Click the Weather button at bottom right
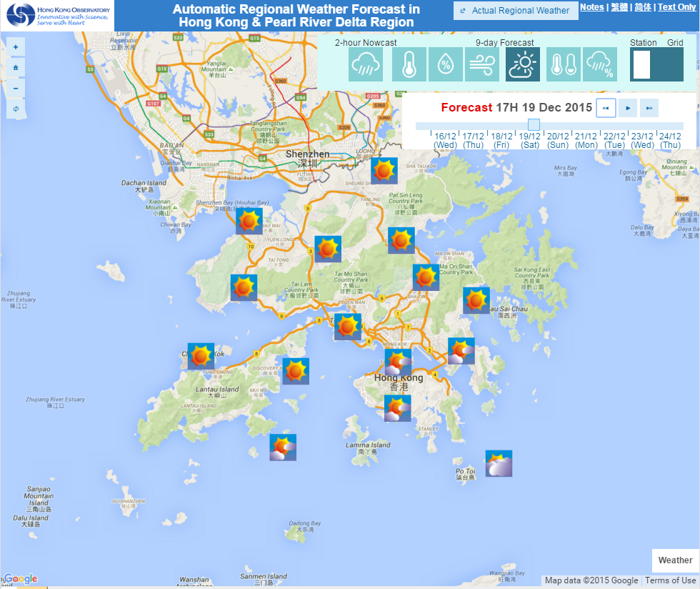The height and width of the screenshot is (589, 700). 674,560
